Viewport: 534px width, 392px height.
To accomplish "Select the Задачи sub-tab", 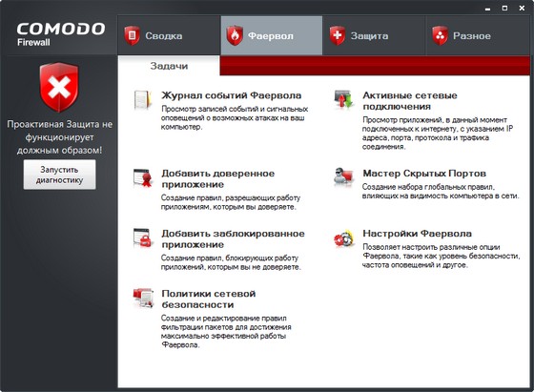I will (169, 66).
